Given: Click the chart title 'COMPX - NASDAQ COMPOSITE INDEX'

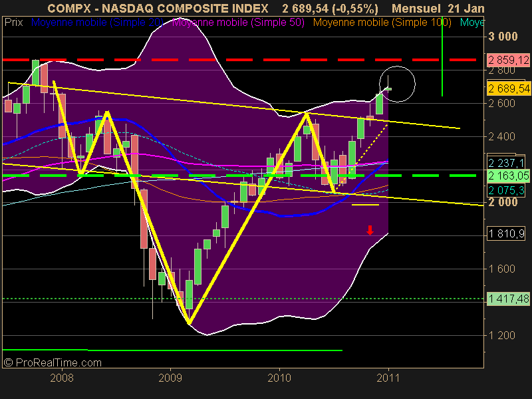Looking at the screenshot, I should point(158,8).
